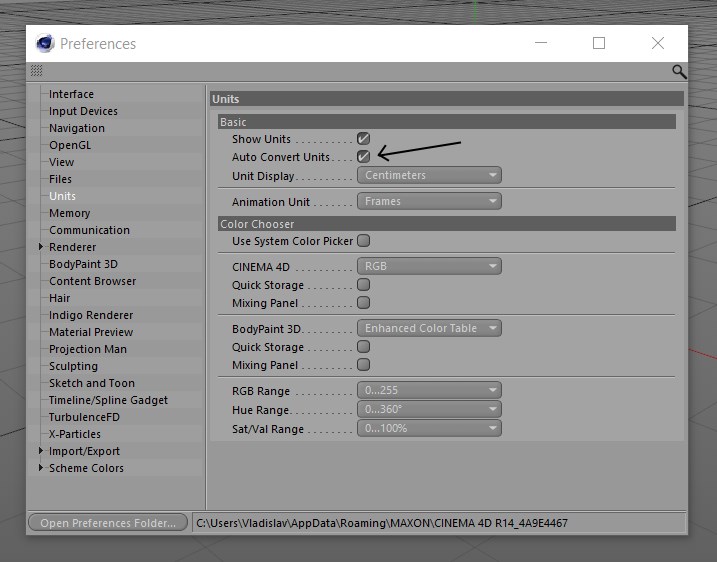Click the Cinema 4D logo icon
717x562 pixels.
click(x=45, y=43)
